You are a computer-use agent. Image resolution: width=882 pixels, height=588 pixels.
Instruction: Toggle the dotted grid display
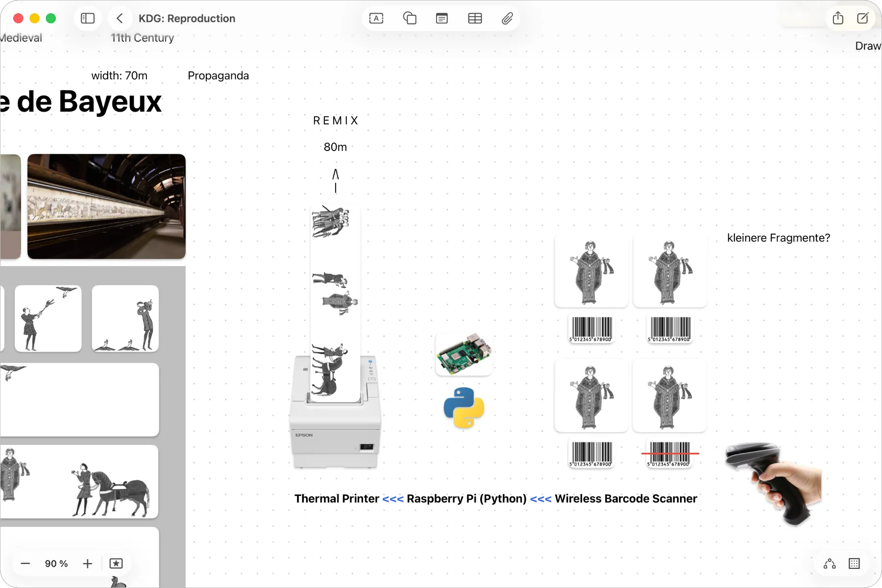(x=854, y=563)
